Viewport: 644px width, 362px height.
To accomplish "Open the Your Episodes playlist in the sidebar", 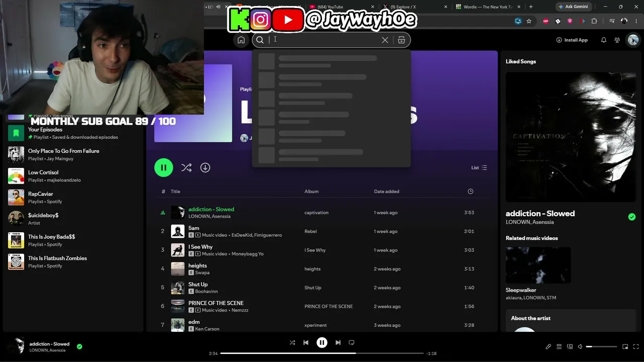I will pos(73,133).
